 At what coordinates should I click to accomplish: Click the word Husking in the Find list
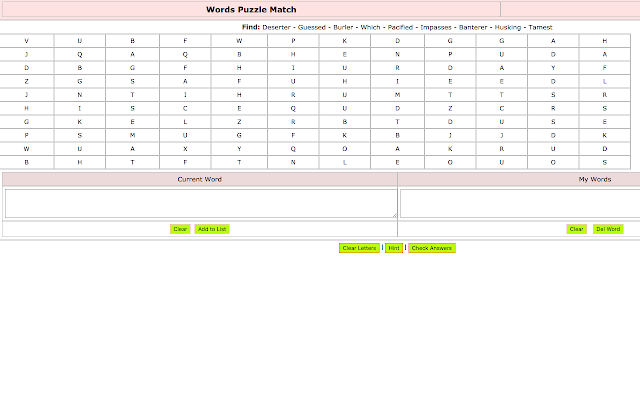click(x=508, y=27)
